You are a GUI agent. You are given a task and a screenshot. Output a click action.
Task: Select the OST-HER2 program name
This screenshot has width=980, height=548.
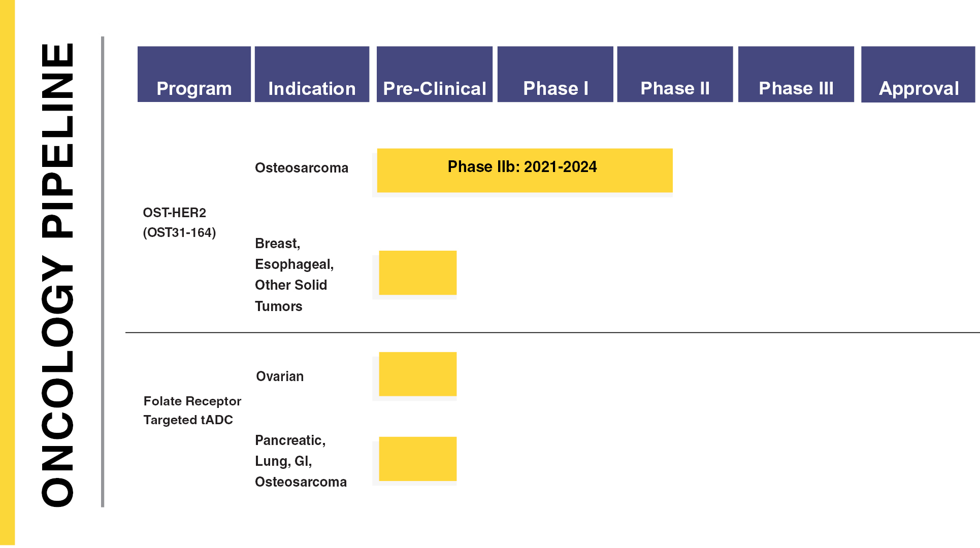point(175,213)
